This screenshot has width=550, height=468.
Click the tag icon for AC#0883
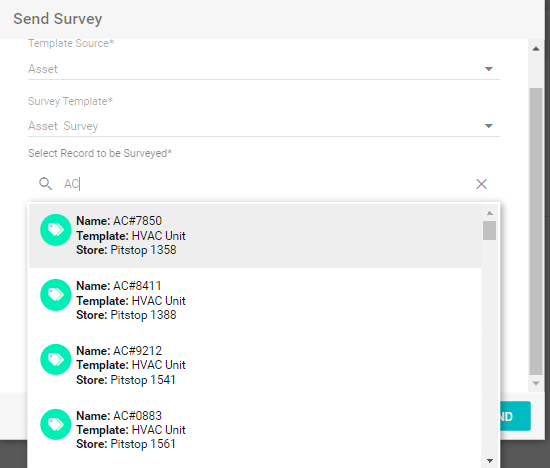[x=56, y=424]
